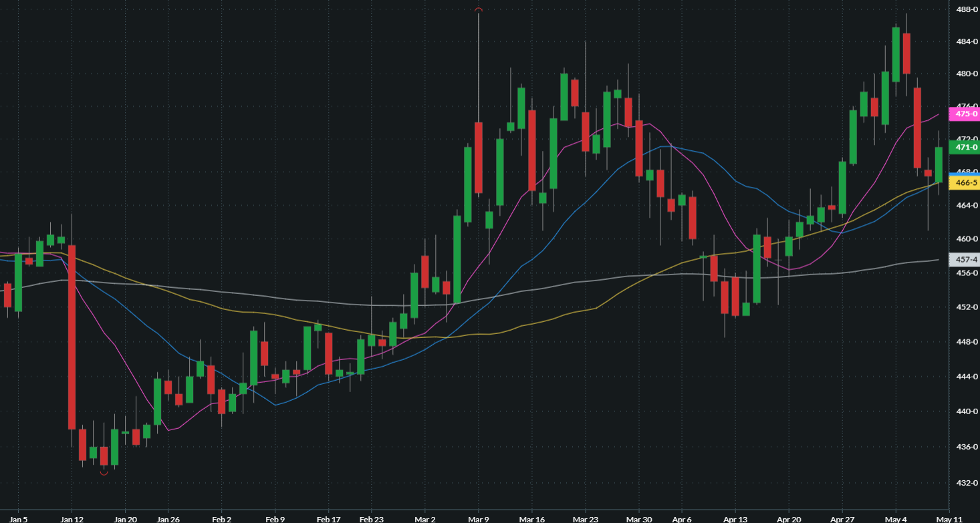
Task: Click the pink 475-0 moving average price tag
Action: pos(965,114)
